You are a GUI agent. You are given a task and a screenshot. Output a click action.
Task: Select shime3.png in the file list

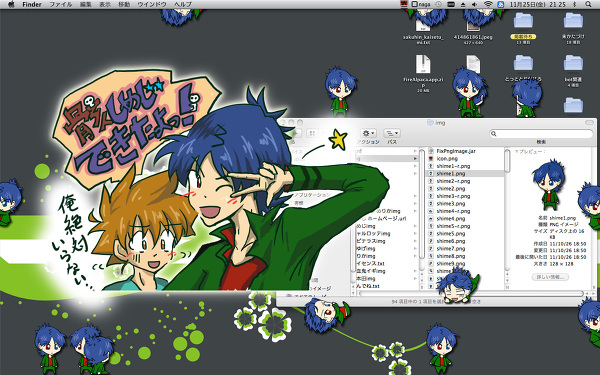point(450,203)
